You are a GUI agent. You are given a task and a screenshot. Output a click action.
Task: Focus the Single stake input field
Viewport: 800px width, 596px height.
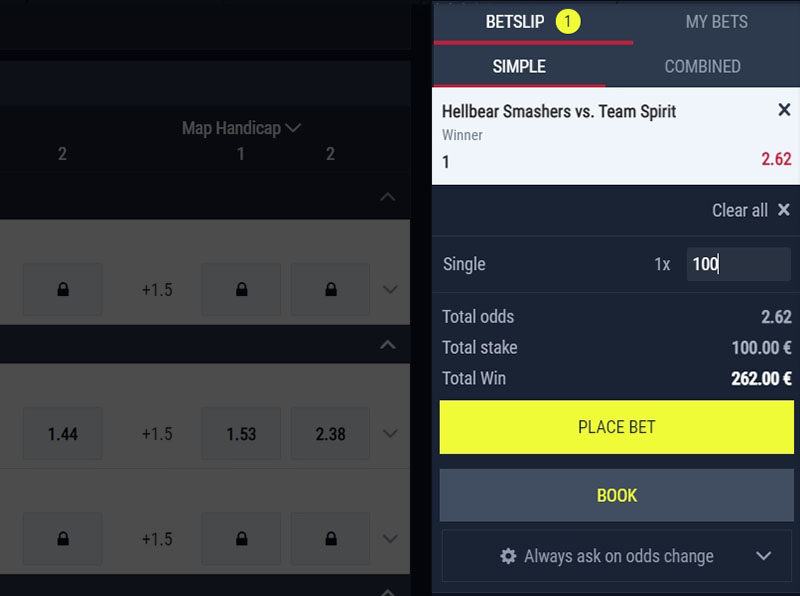(x=738, y=264)
